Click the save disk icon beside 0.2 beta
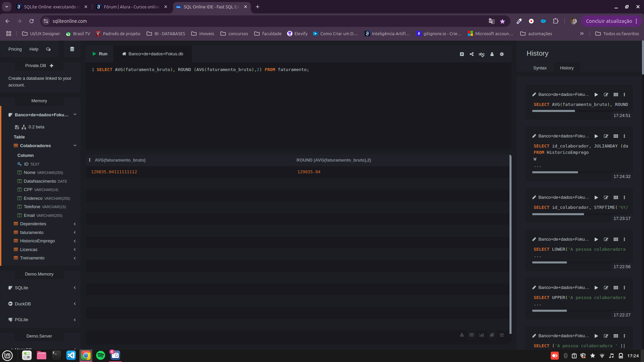This screenshot has width=644, height=362. pyautogui.click(x=17, y=127)
